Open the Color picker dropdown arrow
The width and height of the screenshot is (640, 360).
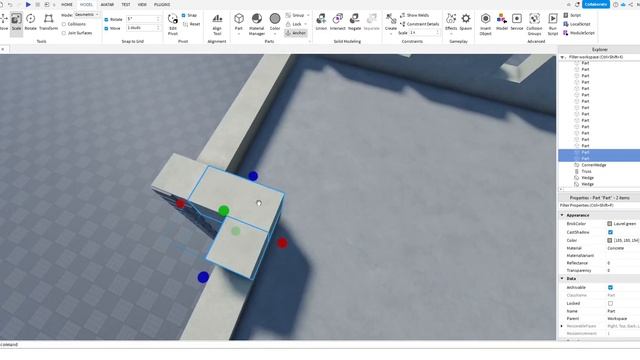coord(275,34)
